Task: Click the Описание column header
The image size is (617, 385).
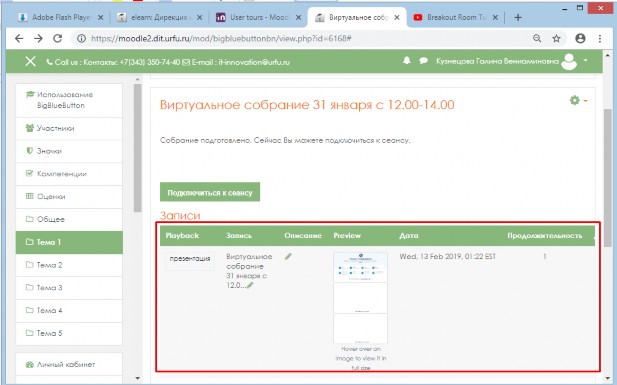Action: [303, 235]
